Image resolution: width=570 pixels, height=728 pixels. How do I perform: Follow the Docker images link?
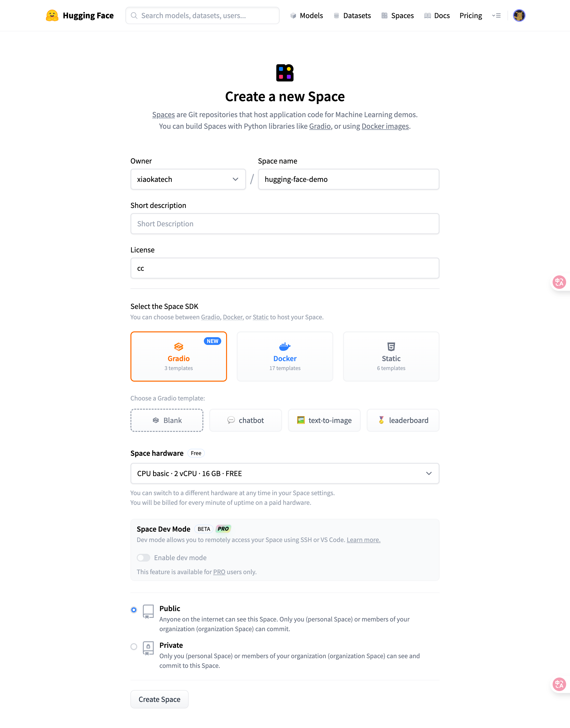coord(385,126)
